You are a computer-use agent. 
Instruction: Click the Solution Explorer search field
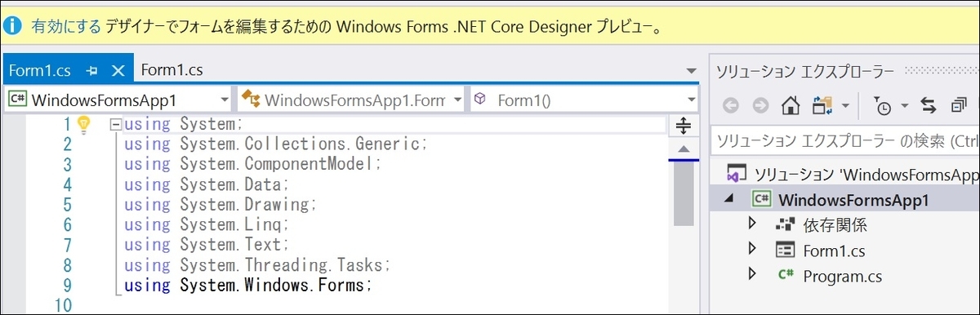845,141
